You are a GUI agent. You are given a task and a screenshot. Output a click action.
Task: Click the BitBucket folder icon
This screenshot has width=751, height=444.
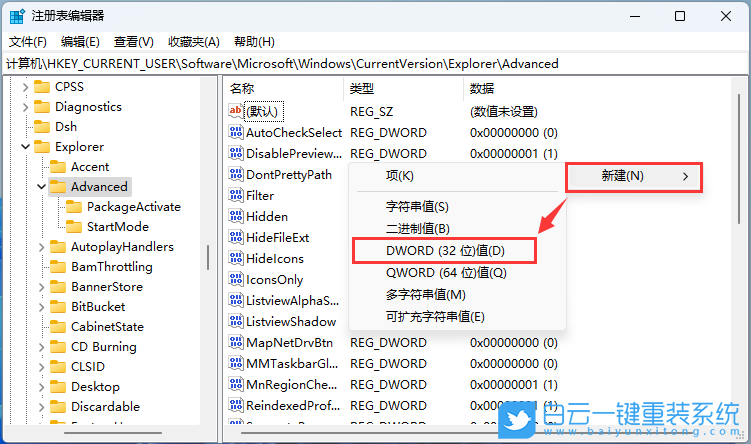coord(58,307)
